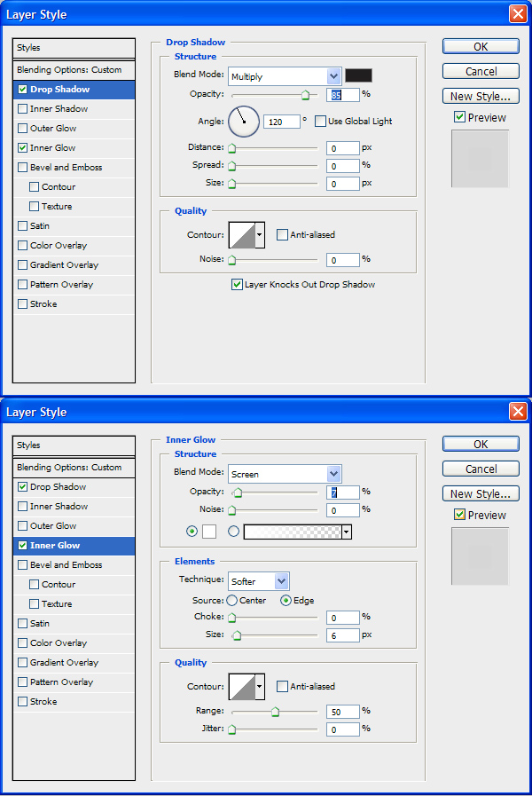Open Softer technique dropdown
The height and width of the screenshot is (796, 532).
coord(281,581)
